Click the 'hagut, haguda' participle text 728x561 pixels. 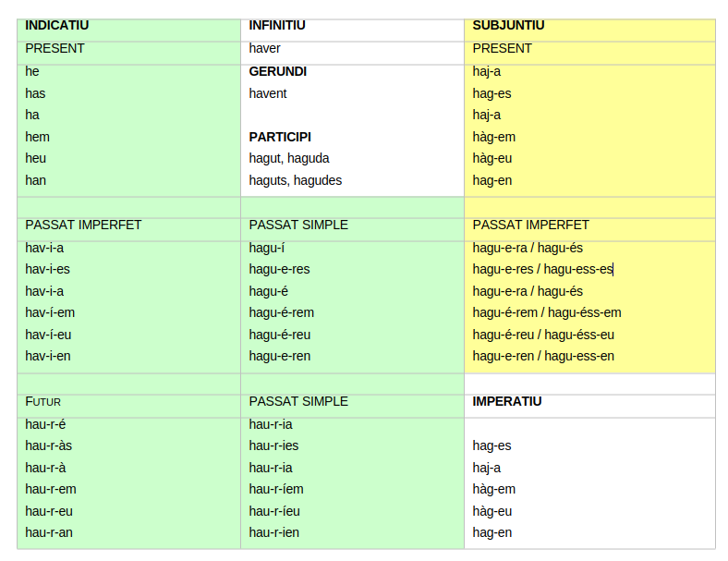(289, 158)
